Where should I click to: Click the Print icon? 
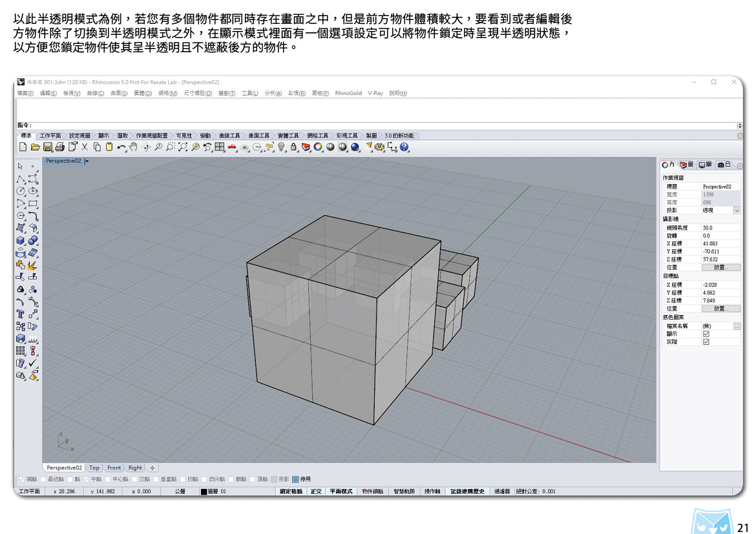60,147
